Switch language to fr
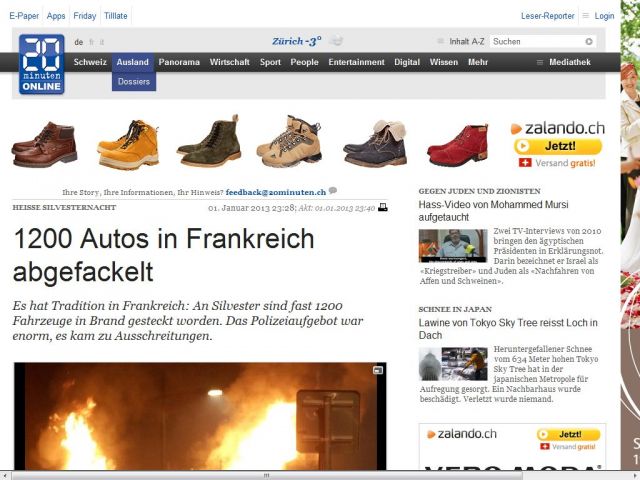Screen dimensions: 640x480 coord(91,42)
